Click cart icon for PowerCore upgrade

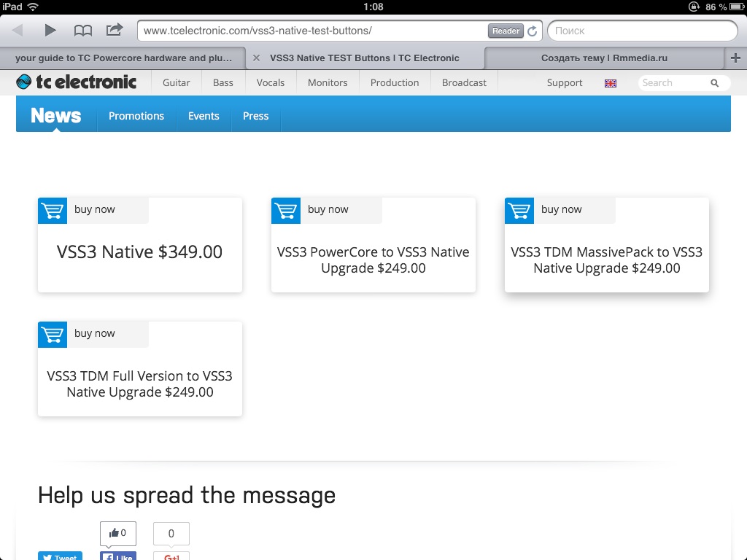pyautogui.click(x=286, y=211)
